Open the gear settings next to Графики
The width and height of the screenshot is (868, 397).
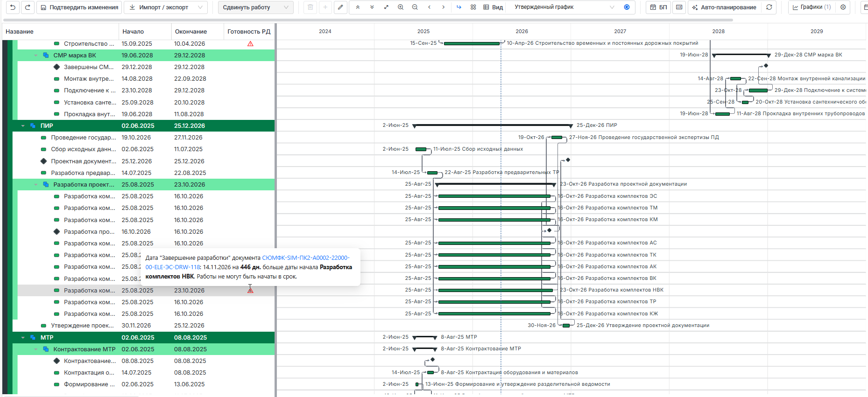point(843,7)
